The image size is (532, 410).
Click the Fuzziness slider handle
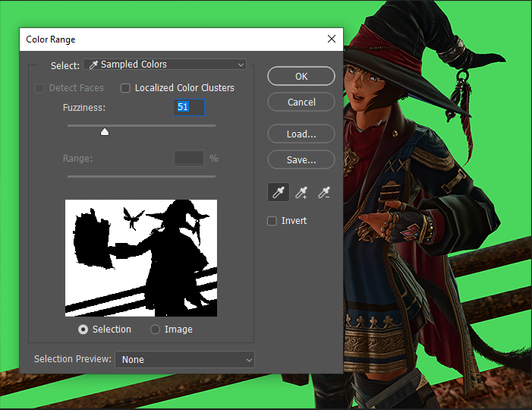(105, 132)
